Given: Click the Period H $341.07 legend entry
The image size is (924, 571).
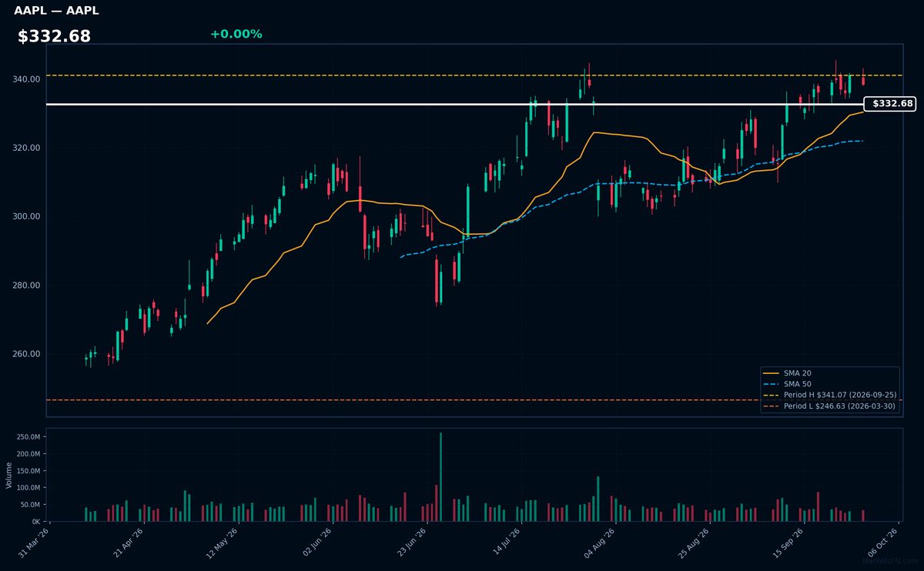Looking at the screenshot, I should 830,395.
